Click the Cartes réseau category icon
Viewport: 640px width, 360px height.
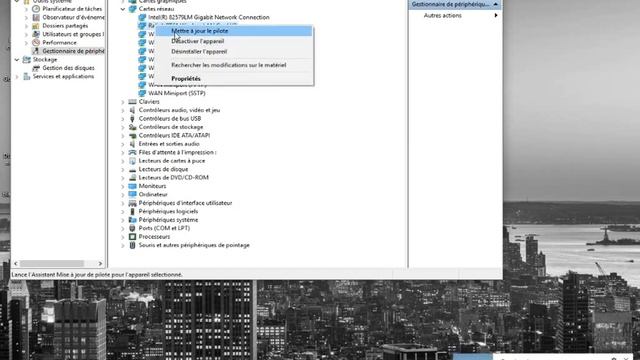point(132,9)
